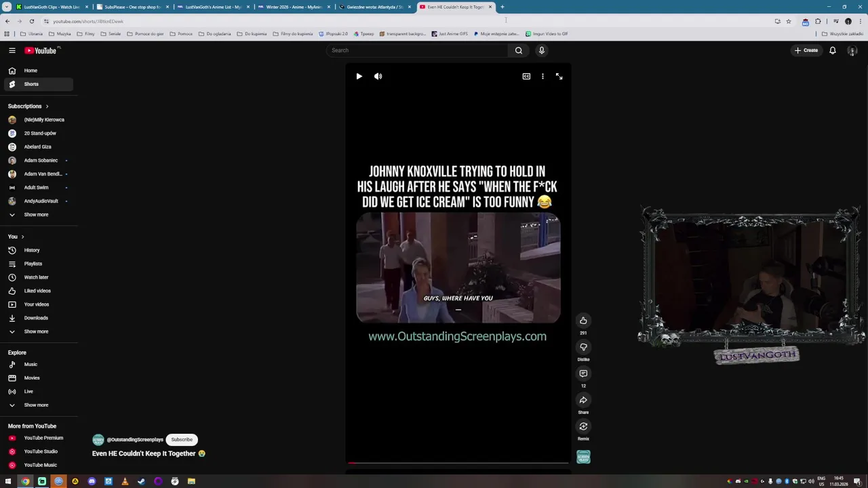868x488 pixels.
Task: Open the comments panel icon
Action: [583, 373]
